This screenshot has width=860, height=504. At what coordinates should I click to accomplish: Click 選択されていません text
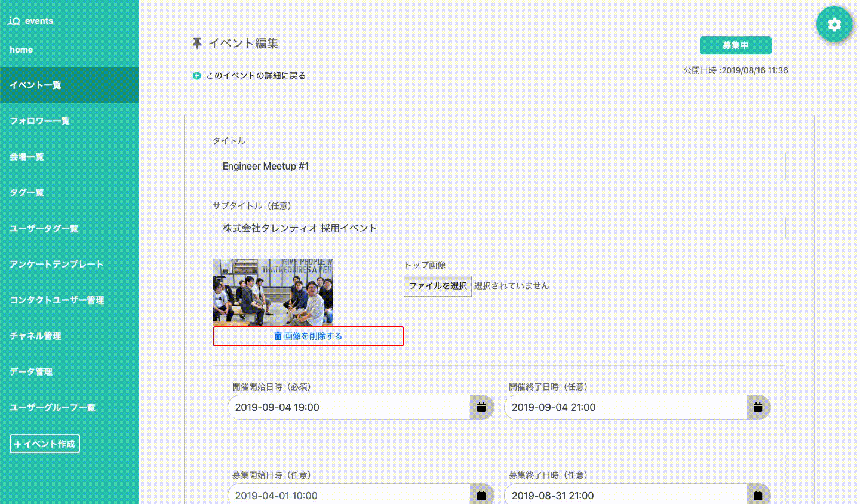coord(511,286)
